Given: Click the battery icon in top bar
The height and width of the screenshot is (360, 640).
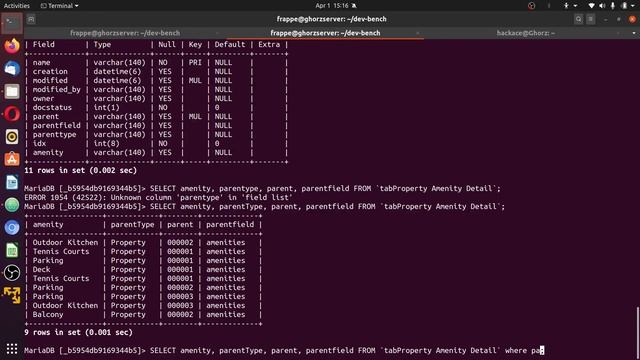Looking at the screenshot, I should [624, 6].
